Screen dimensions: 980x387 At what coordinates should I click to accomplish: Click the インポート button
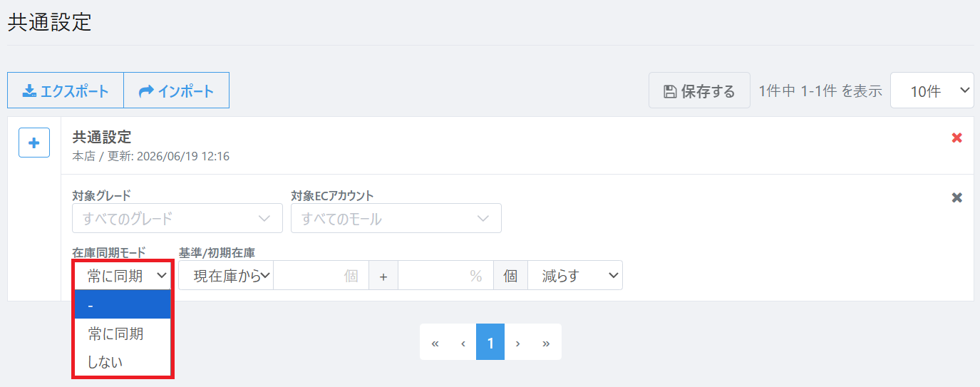coord(177,91)
